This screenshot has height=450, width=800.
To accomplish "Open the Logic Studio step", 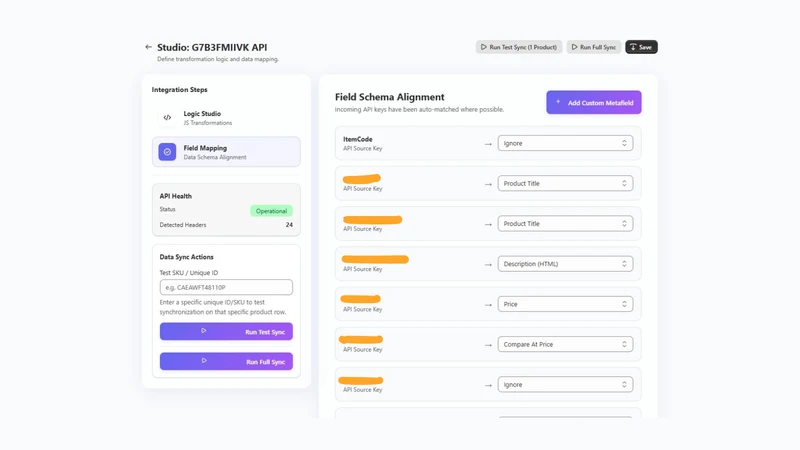I will [x=226, y=118].
